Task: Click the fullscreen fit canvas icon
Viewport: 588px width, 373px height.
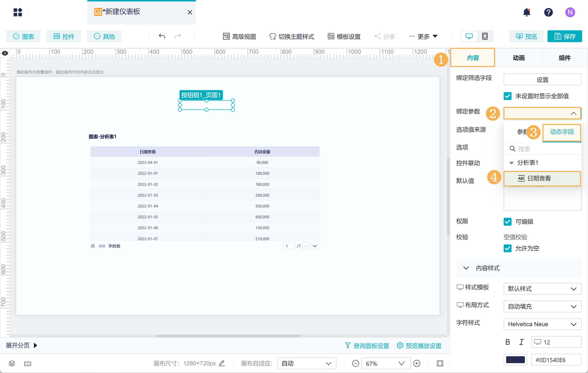Action: click(x=440, y=363)
